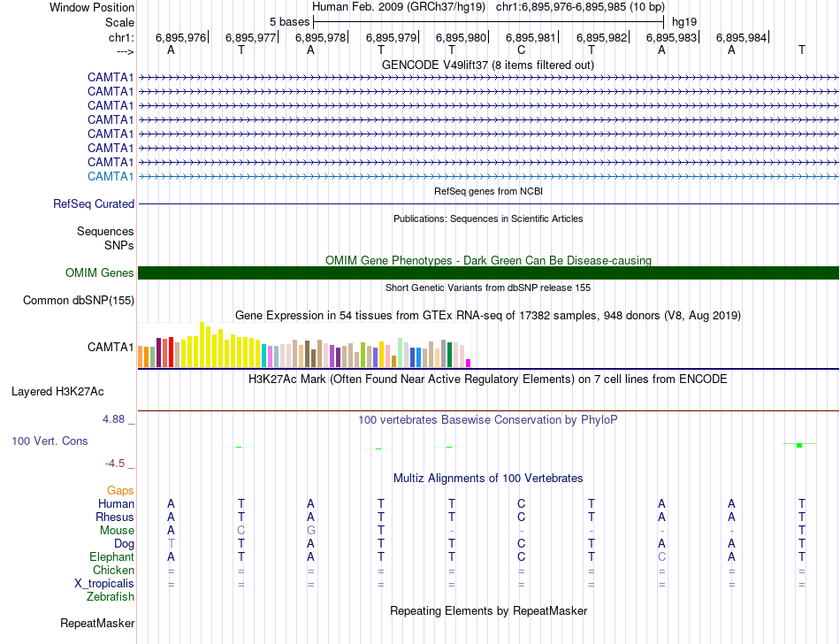
Task: Click the Chicken species label
Action: click(113, 570)
